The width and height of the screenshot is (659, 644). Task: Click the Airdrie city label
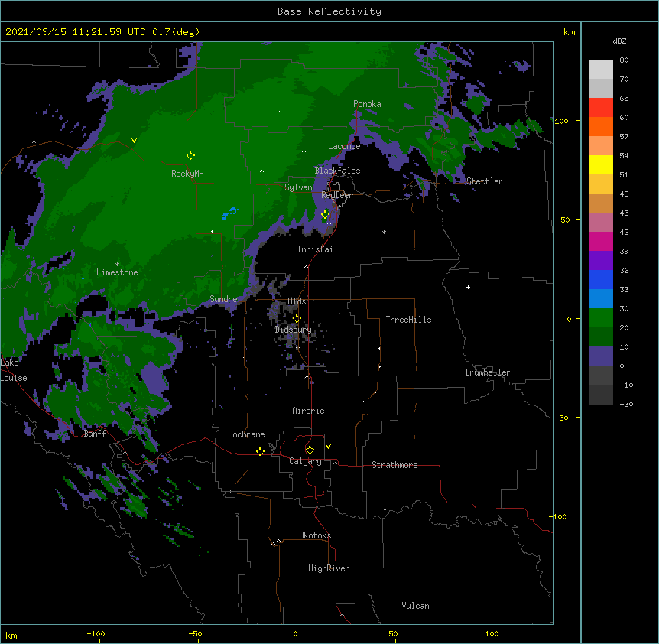pyautogui.click(x=309, y=411)
